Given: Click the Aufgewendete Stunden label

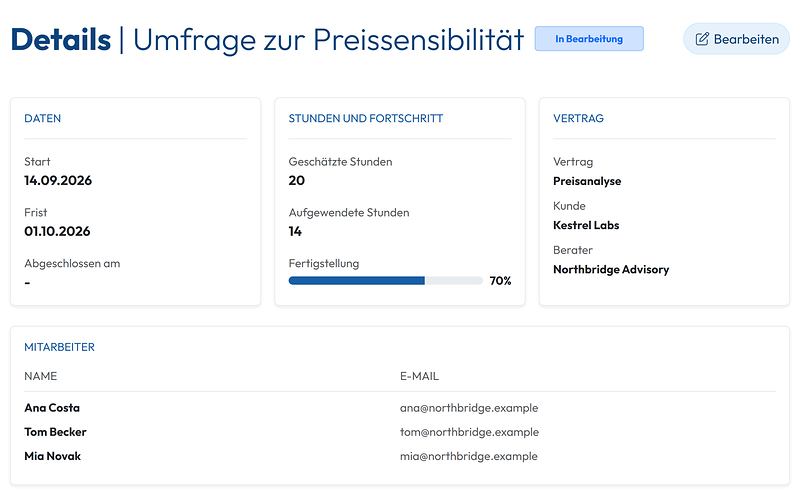Looking at the screenshot, I should point(349,213).
